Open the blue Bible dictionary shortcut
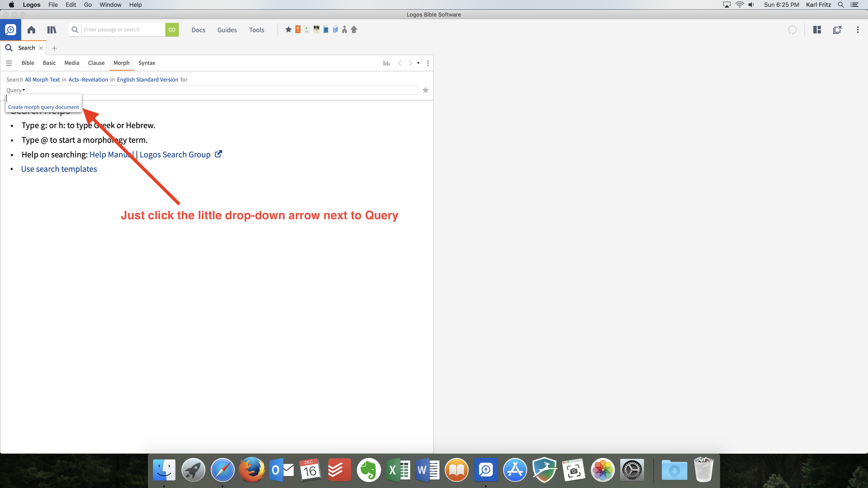The image size is (868, 488). (326, 29)
